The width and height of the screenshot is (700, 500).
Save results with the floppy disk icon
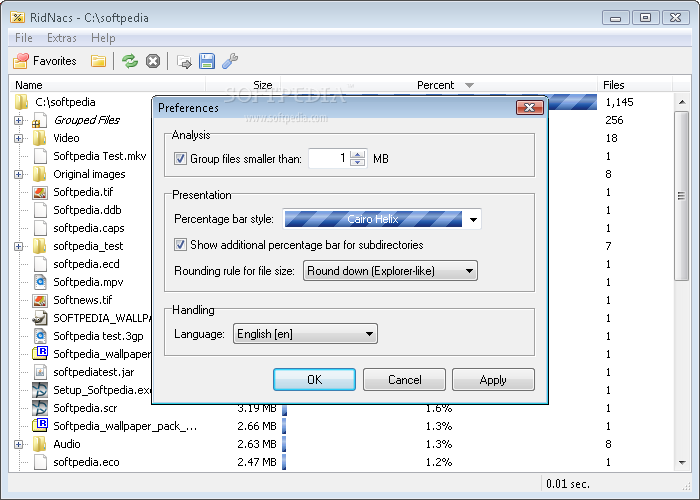click(207, 61)
